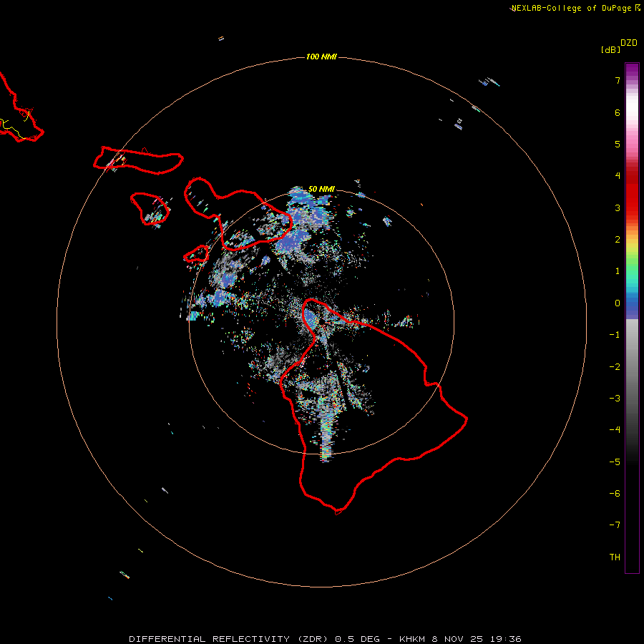Click the -7 value on color scale
The width and height of the screenshot is (644, 644).
tap(615, 525)
